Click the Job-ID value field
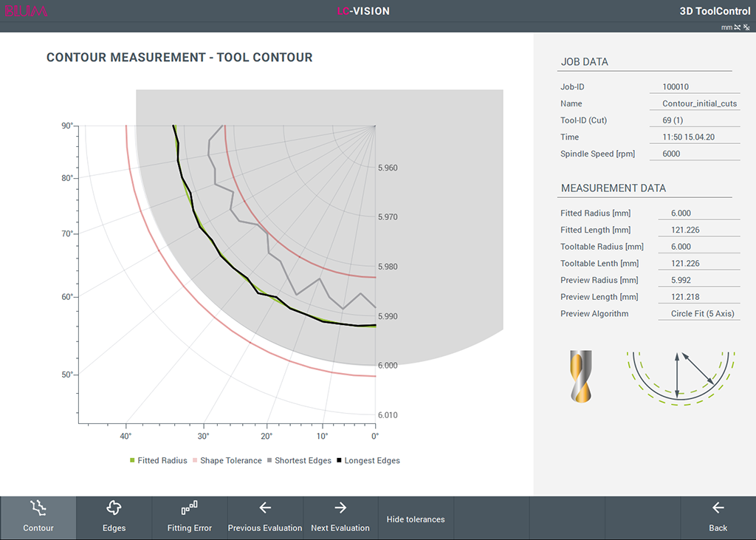This screenshot has height=540, width=756. 694,87
